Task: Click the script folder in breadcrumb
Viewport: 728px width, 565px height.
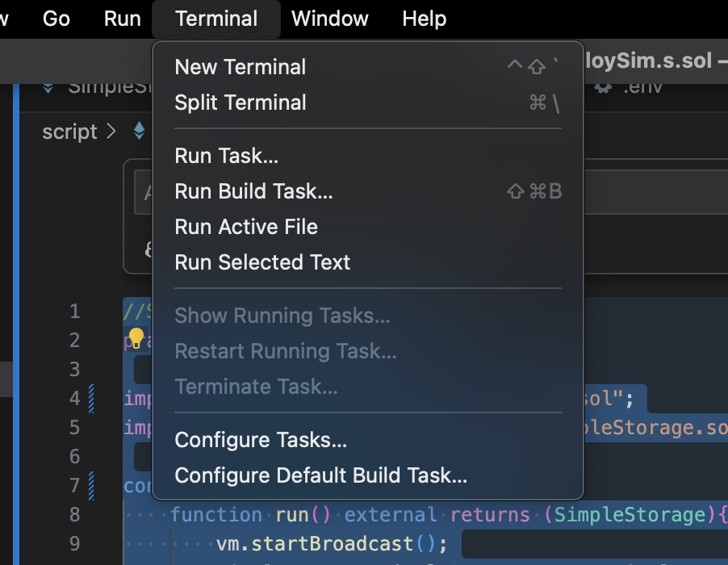Action: click(69, 132)
